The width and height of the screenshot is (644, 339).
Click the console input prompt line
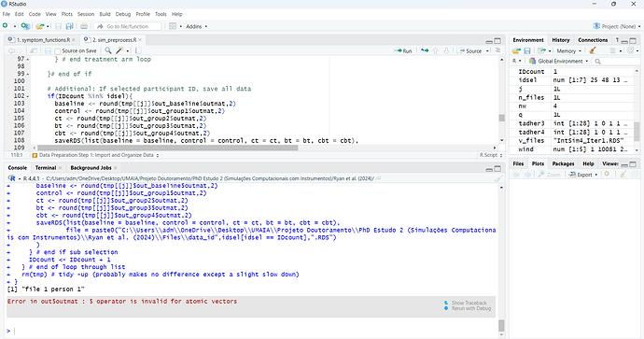[x=250, y=331]
